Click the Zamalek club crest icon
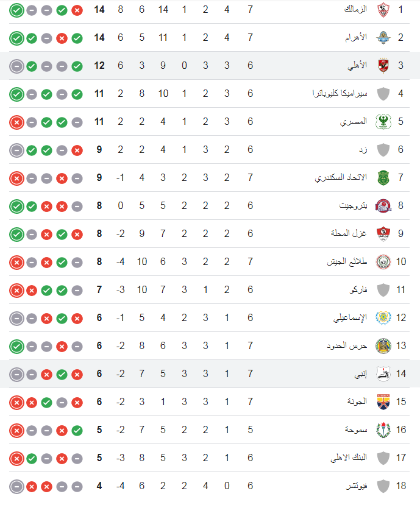Viewport: 420px width, 505px height. pos(383,10)
